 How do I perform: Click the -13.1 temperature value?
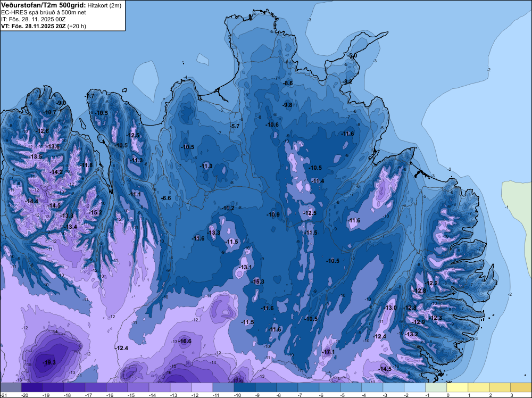(x=245, y=267)
